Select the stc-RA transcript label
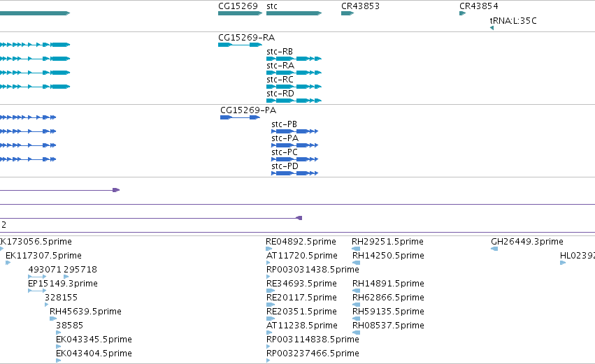The image size is (595, 364). pyautogui.click(x=280, y=66)
